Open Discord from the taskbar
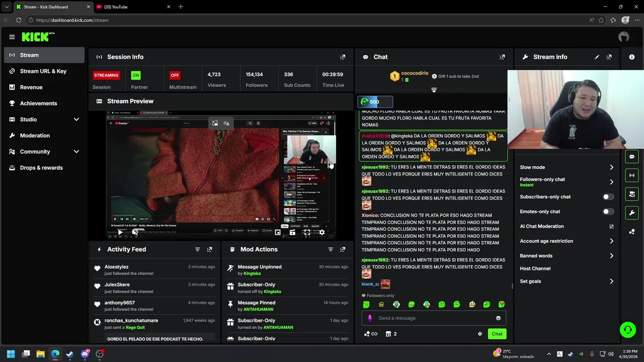The image size is (644, 362). [85, 354]
